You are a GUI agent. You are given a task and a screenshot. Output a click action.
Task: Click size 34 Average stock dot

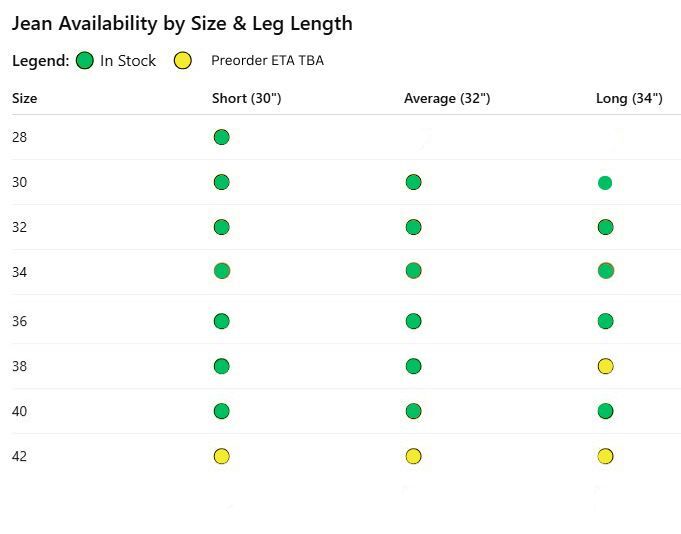coord(414,271)
